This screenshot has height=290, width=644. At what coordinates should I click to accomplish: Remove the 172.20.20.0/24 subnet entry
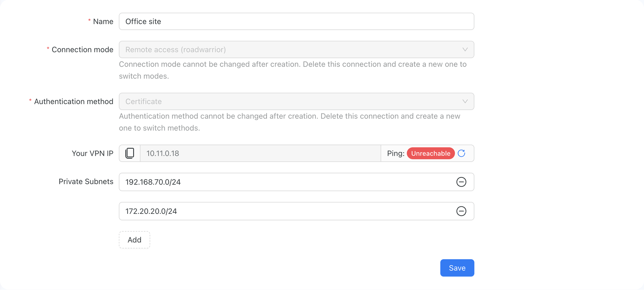[461, 211]
